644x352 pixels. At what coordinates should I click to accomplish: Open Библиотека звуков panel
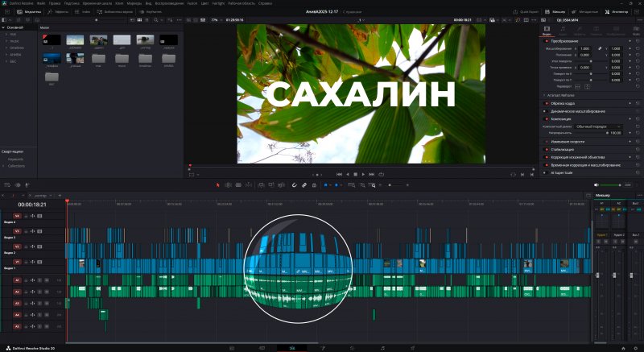pyautogui.click(x=115, y=12)
